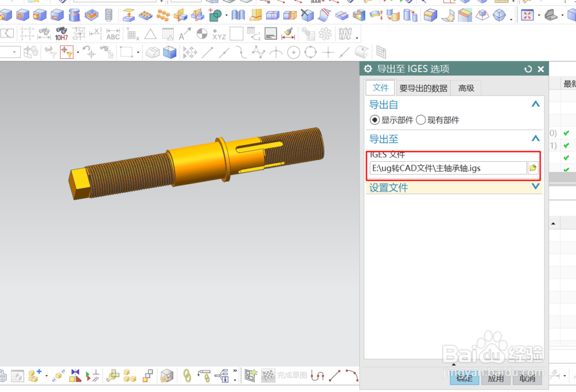Screen dimensions: 576x392
Task: Pick the A annotation arrow tool
Action: coord(185,34)
